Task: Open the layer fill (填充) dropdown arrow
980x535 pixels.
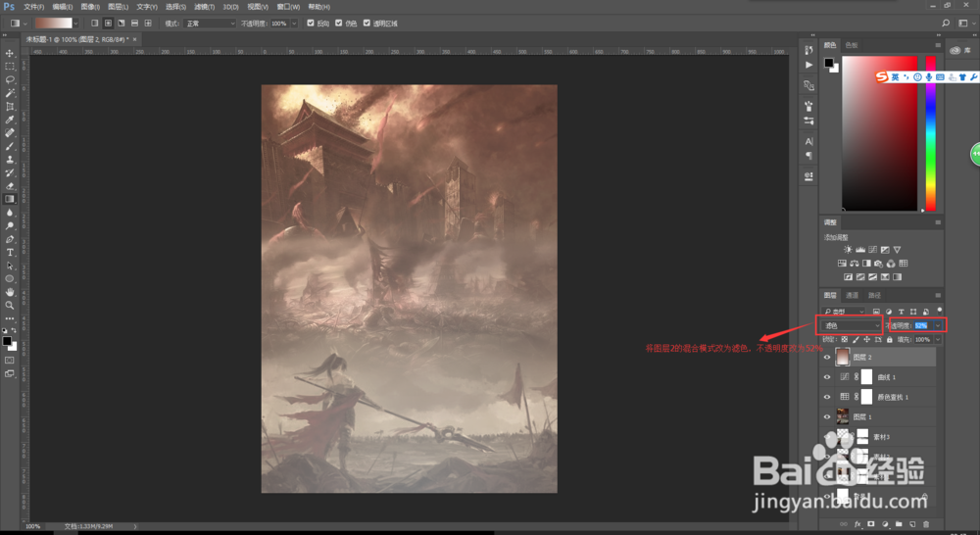Action: pyautogui.click(x=938, y=339)
